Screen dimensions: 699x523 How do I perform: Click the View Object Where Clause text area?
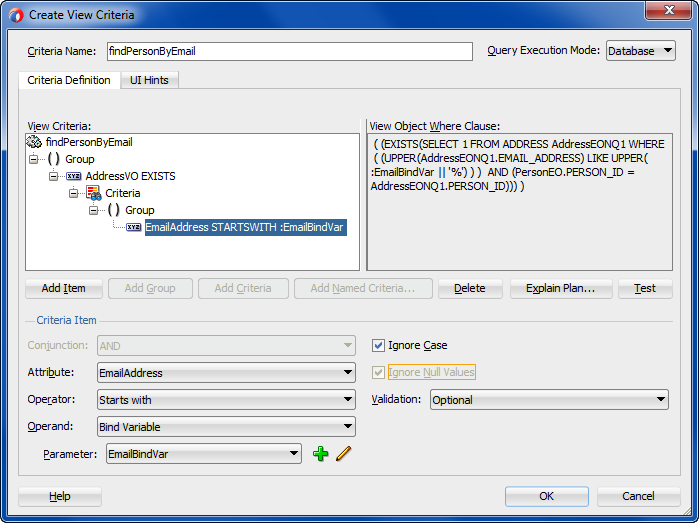click(x=519, y=202)
